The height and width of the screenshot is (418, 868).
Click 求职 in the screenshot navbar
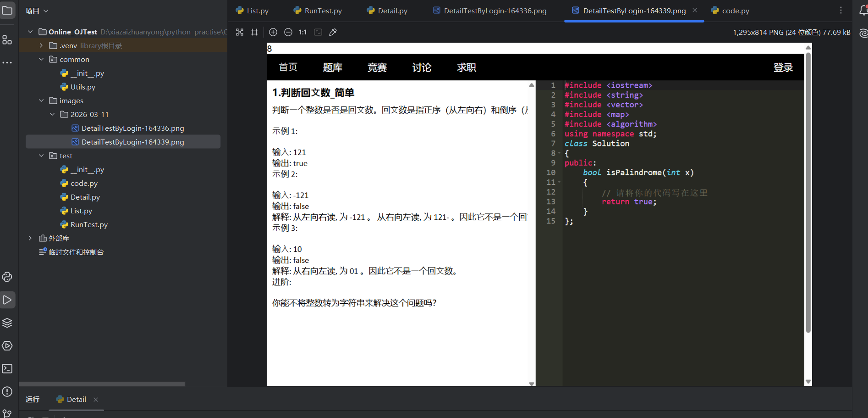(467, 67)
